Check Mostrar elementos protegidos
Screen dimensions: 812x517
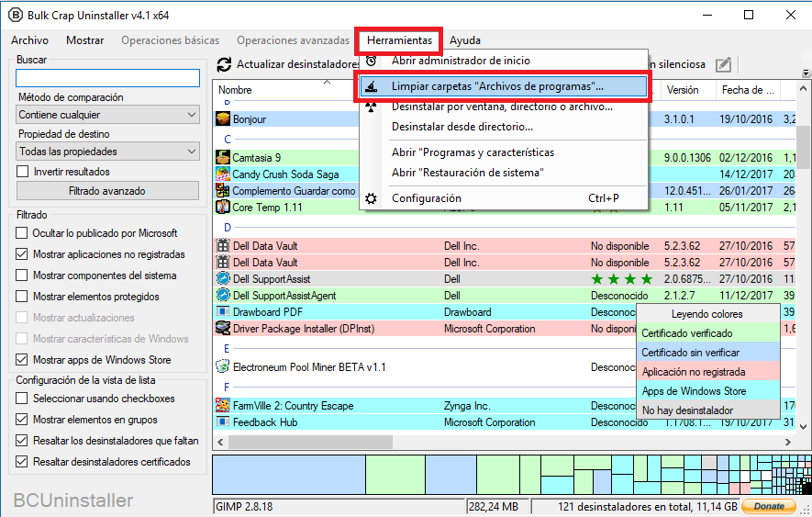(22, 297)
